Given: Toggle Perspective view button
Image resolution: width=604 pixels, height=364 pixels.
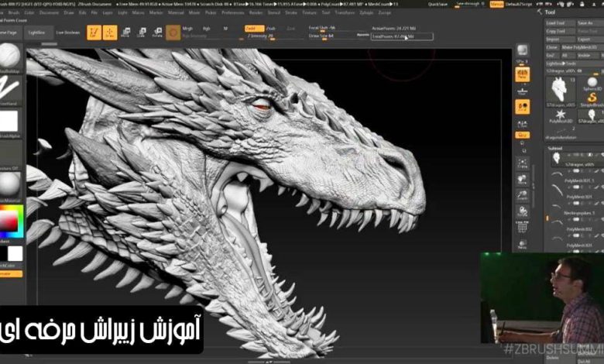Looking at the screenshot, I should point(523,74).
